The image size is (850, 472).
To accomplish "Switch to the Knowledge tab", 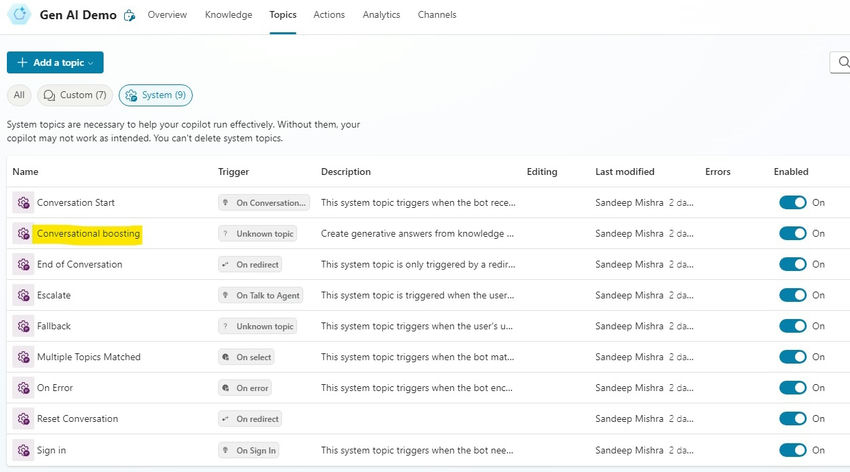I will tap(228, 15).
